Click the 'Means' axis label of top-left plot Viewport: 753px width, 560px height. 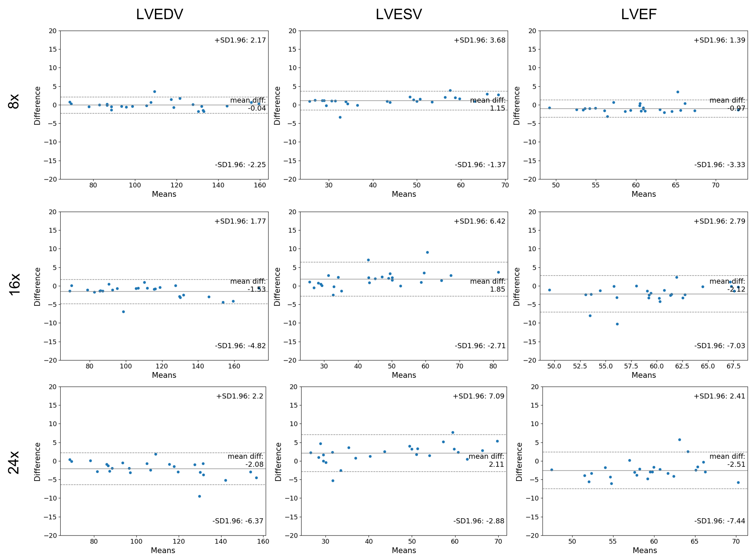pyautogui.click(x=164, y=194)
